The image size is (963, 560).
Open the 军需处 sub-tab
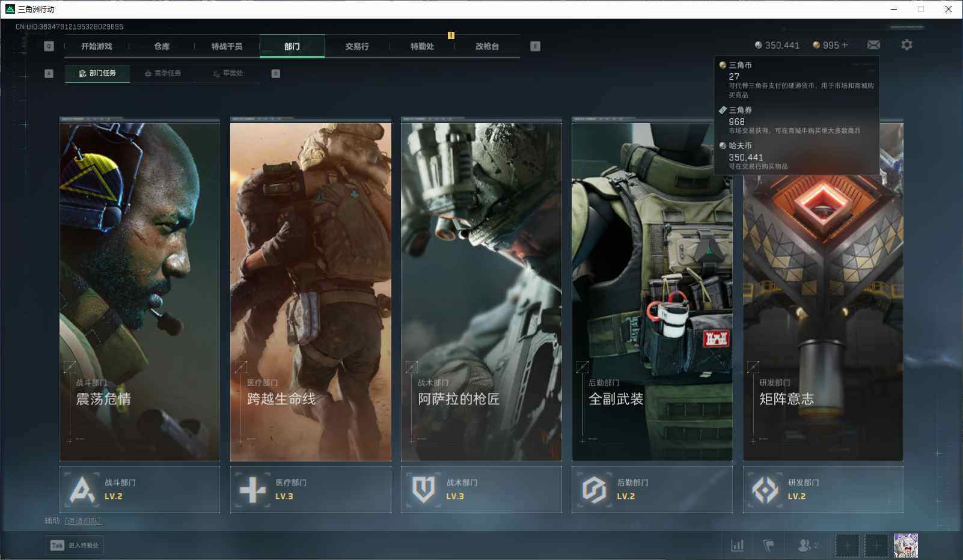[x=228, y=73]
